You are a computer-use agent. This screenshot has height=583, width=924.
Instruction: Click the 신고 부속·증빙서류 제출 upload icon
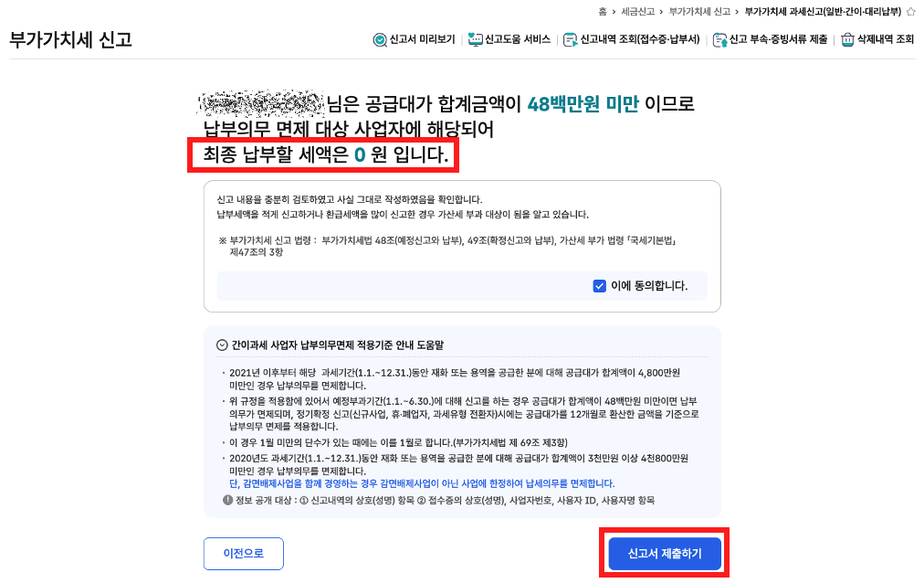point(719,40)
